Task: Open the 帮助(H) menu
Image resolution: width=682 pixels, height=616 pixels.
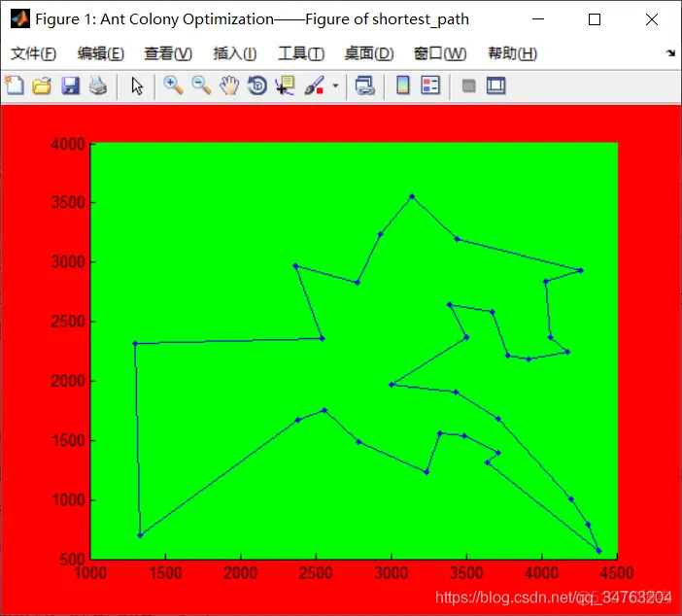Action: pos(513,53)
